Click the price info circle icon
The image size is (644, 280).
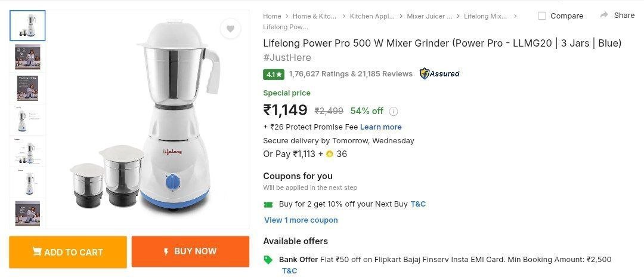click(394, 111)
